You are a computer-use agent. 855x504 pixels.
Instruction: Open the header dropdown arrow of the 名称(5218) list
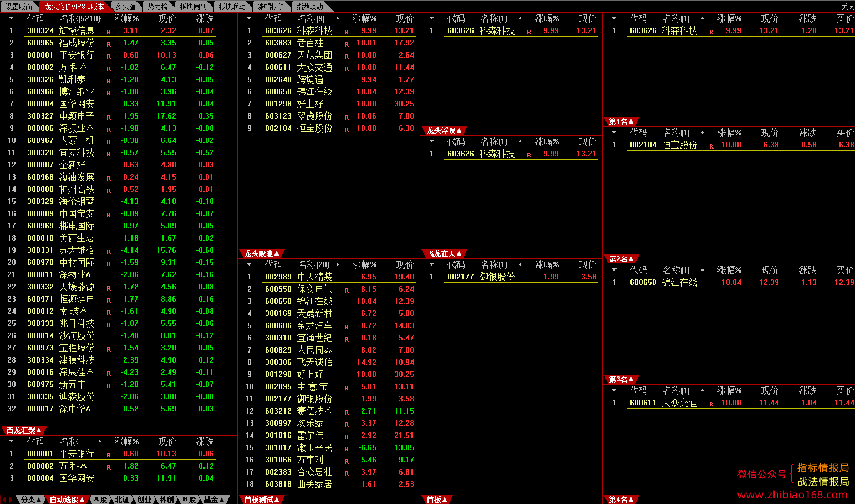11,18
